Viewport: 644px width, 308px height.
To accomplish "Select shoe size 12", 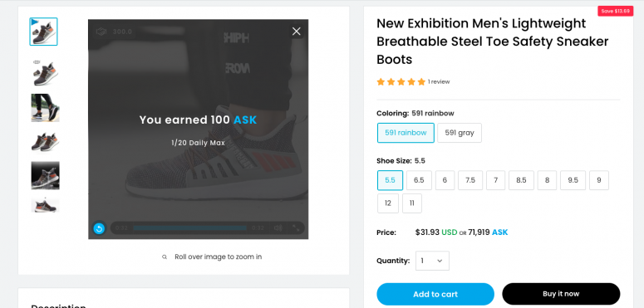I will coord(388,203).
